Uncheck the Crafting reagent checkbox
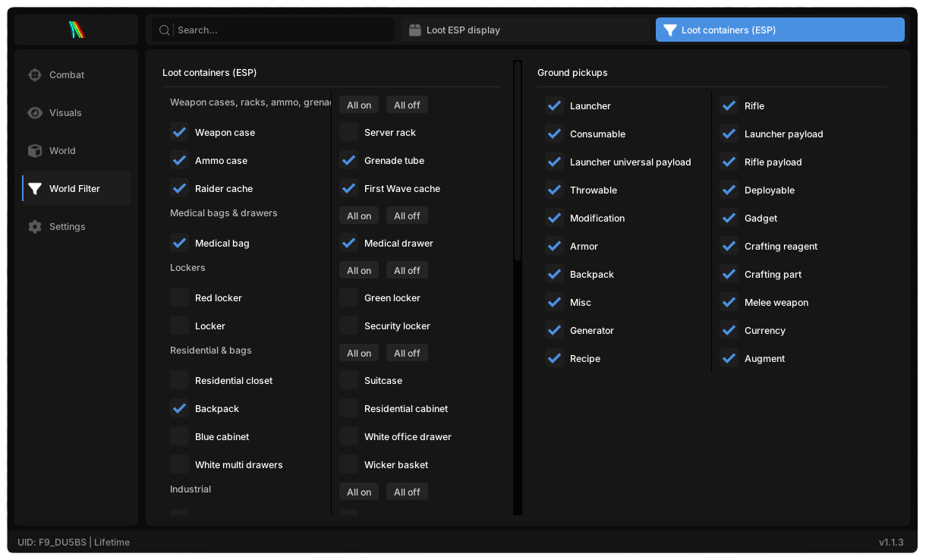The height and width of the screenshot is (560, 926). 729,246
